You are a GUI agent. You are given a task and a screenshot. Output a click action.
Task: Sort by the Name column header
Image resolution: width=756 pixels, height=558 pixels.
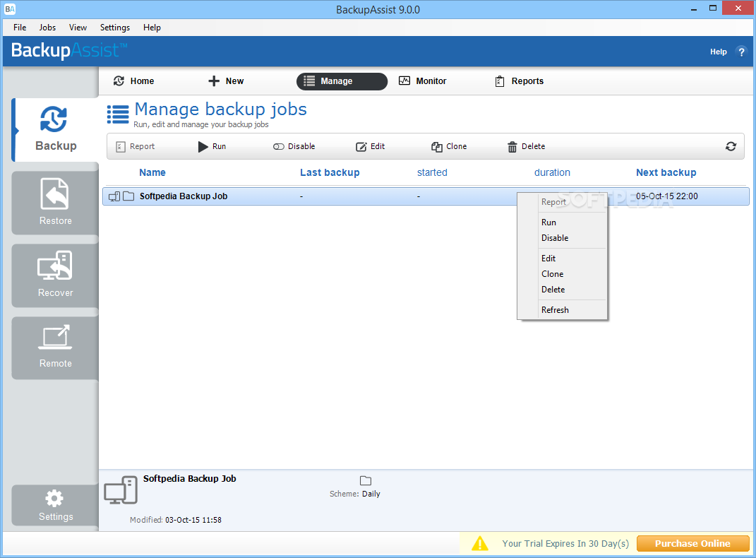tap(152, 172)
